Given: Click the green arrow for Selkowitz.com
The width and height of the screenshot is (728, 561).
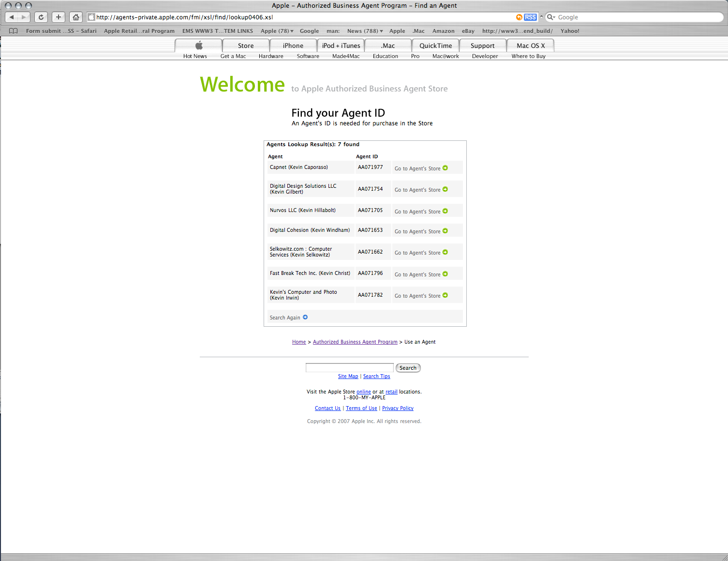Looking at the screenshot, I should click(445, 252).
